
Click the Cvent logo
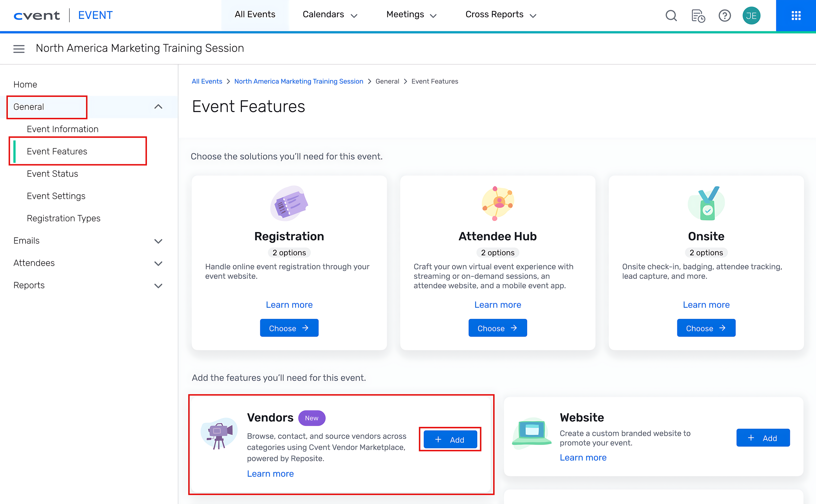pyautogui.click(x=37, y=15)
